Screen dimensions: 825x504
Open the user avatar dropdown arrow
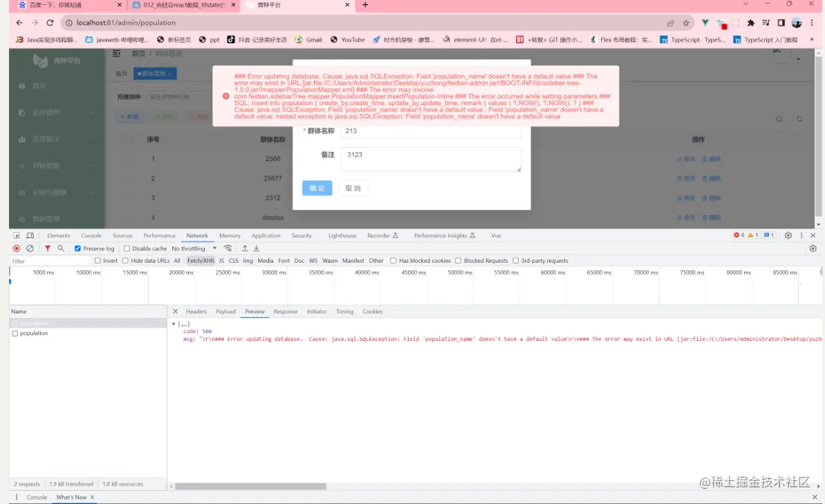[798, 59]
